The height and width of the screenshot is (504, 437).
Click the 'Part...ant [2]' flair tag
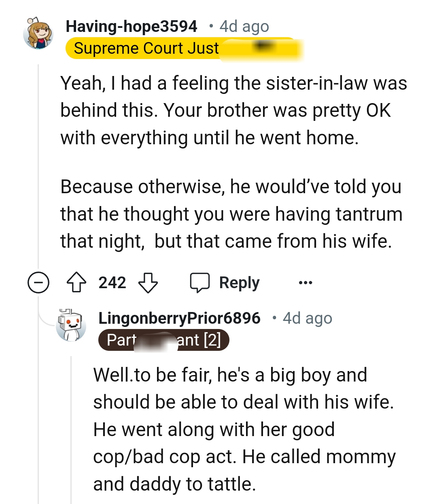coord(163,340)
